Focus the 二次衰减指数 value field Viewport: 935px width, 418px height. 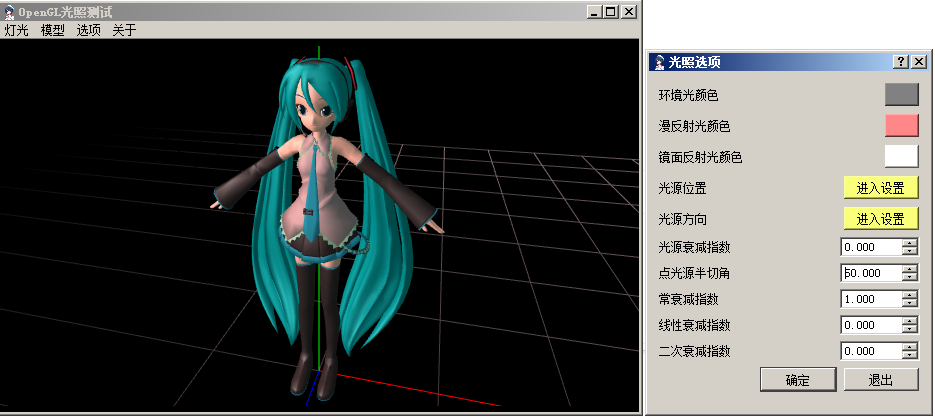pyautogui.click(x=871, y=351)
